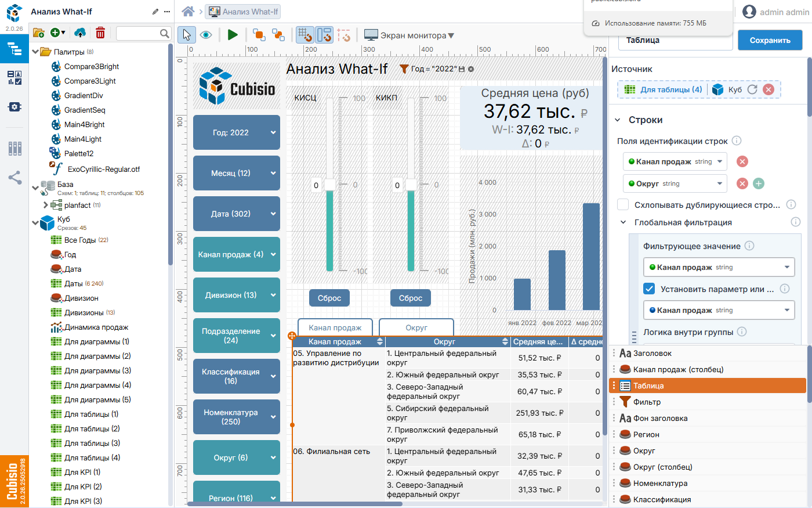812x508 pixels.
Task: Toggle the snap-to-grid magnet icon
Action: pos(305,35)
